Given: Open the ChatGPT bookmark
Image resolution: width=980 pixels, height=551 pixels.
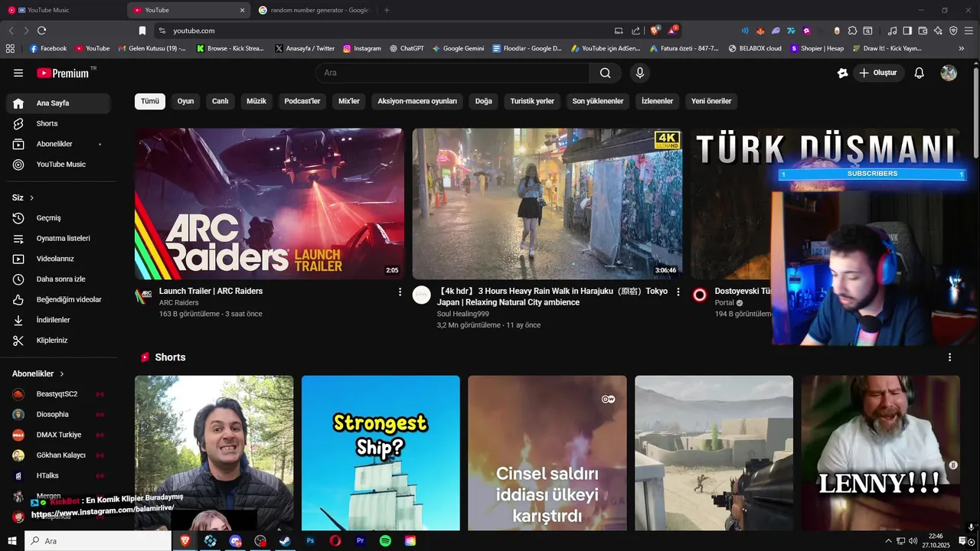Looking at the screenshot, I should [x=406, y=48].
